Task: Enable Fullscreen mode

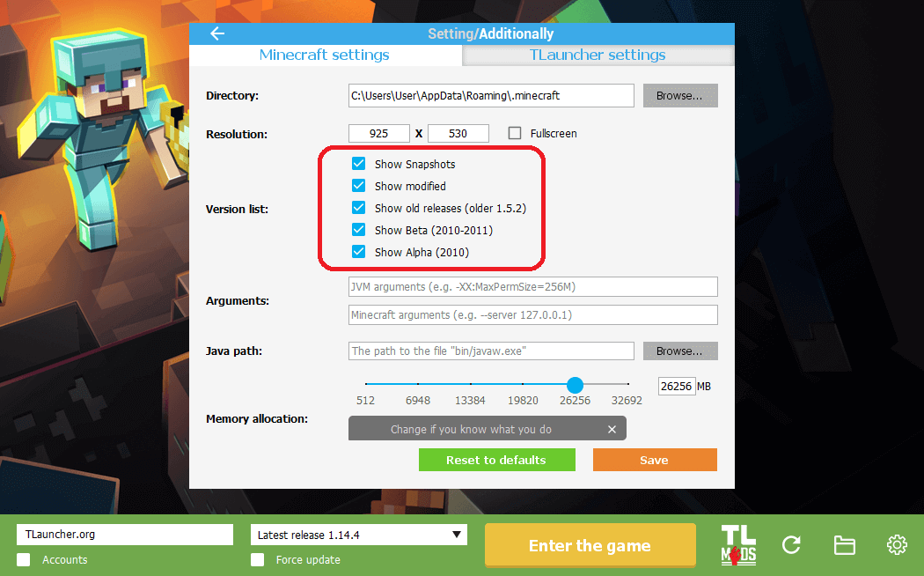Action: point(517,133)
